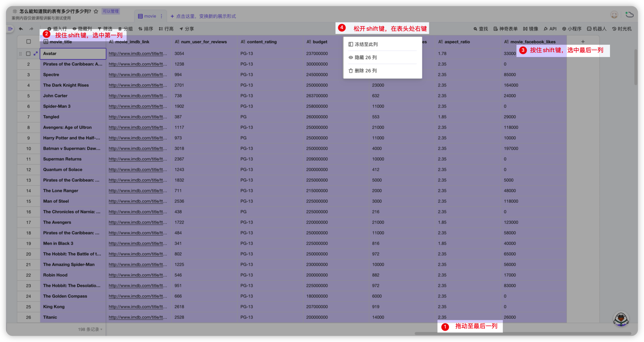Click the plus to add a column
The image size is (644, 342).
[583, 42]
